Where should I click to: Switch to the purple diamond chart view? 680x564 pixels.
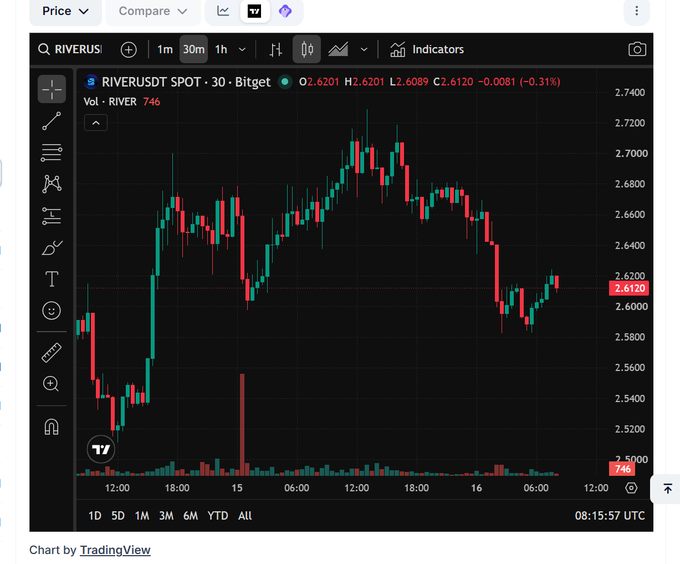[285, 11]
